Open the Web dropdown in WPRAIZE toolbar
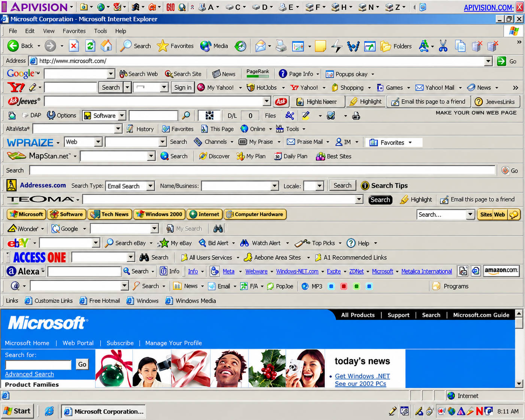This screenshot has width=525, height=420. pos(98,142)
